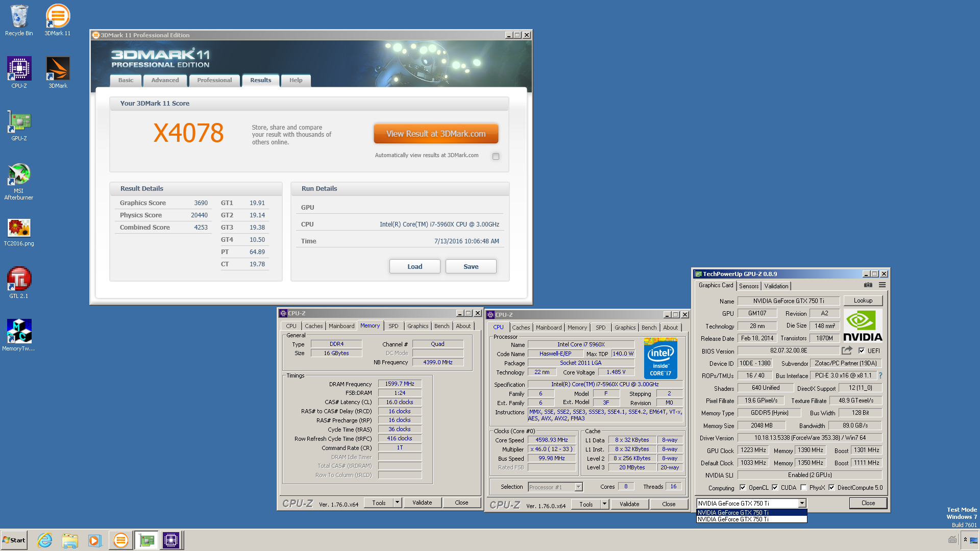Click Close button in GPU-Z window
Viewport: 980px width, 551px height.
868,503
